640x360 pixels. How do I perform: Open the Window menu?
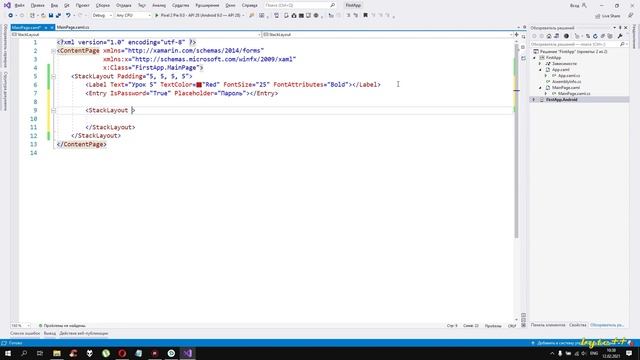coord(231,5)
